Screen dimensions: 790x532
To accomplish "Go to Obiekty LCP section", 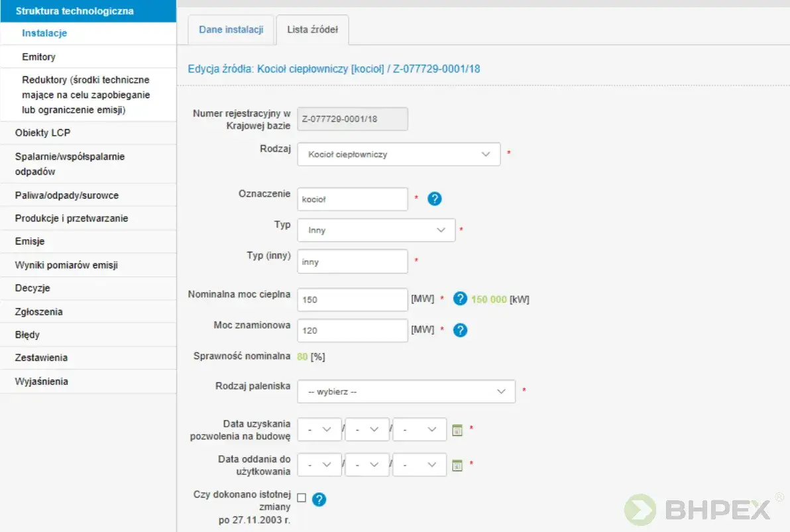I will click(x=42, y=133).
